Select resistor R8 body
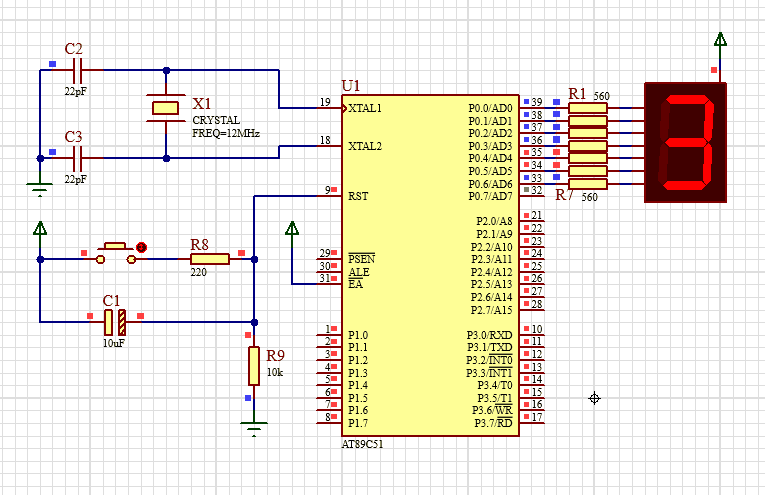The width and height of the screenshot is (765, 495). pos(210,259)
